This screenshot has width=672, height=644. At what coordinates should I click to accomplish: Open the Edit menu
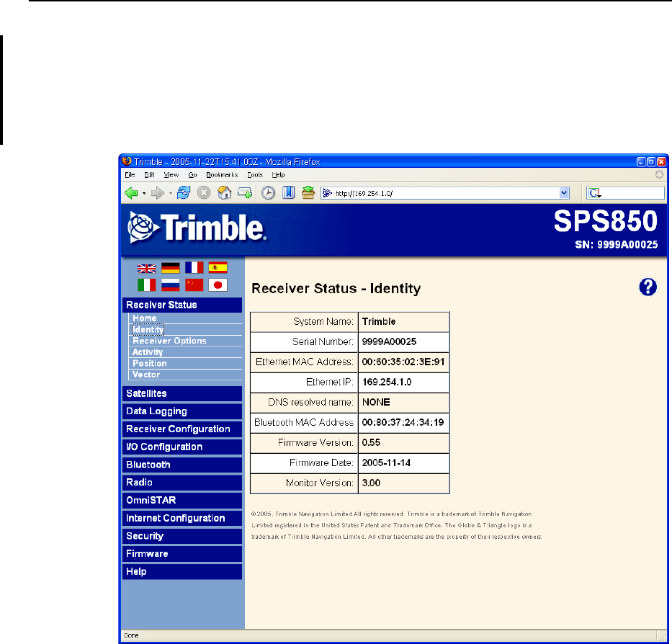[149, 175]
